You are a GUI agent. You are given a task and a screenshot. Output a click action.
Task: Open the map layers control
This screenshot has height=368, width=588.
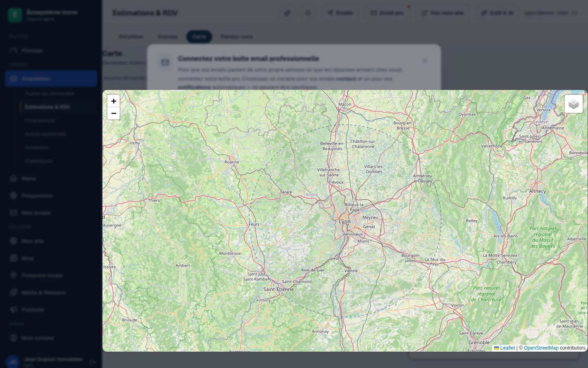(574, 104)
